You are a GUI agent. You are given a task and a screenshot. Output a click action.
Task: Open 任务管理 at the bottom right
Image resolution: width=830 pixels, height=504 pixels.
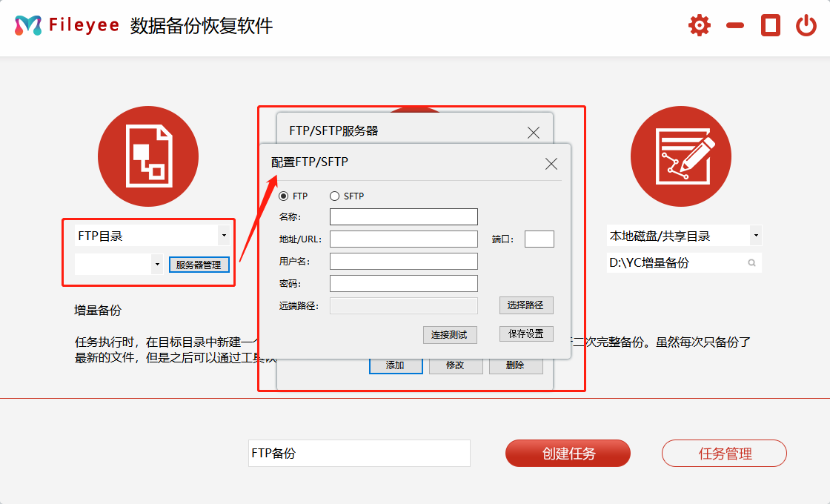pyautogui.click(x=723, y=453)
